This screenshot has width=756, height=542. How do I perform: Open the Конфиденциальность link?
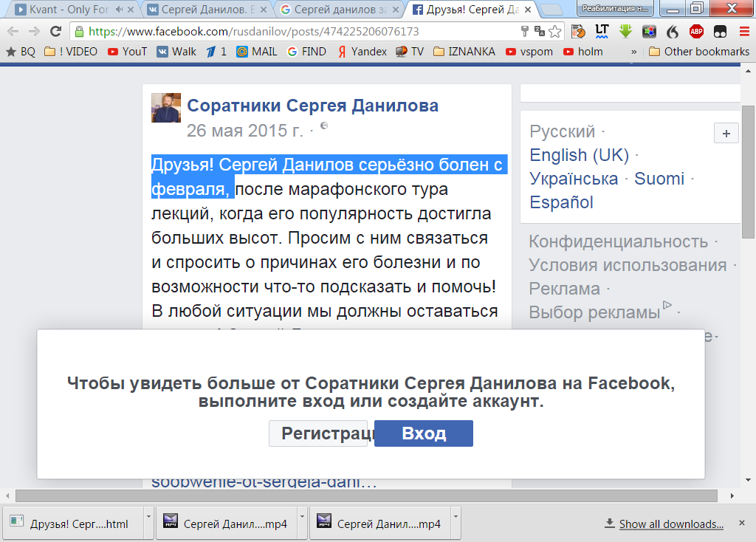(618, 241)
